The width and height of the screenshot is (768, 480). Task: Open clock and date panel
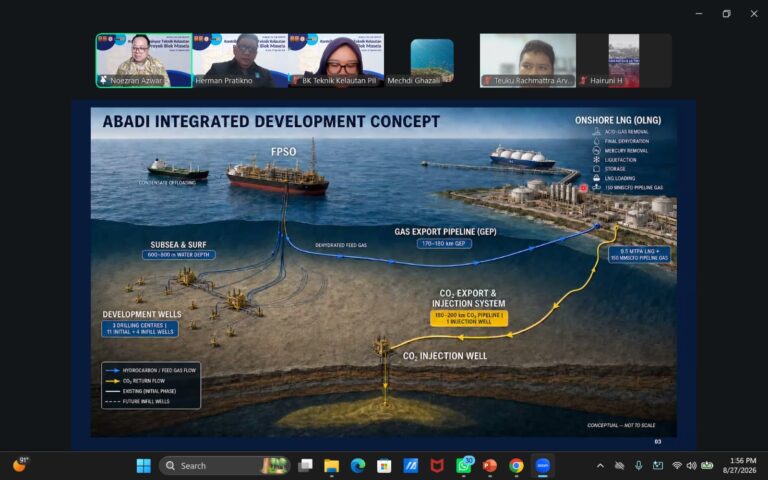pyautogui.click(x=739, y=466)
